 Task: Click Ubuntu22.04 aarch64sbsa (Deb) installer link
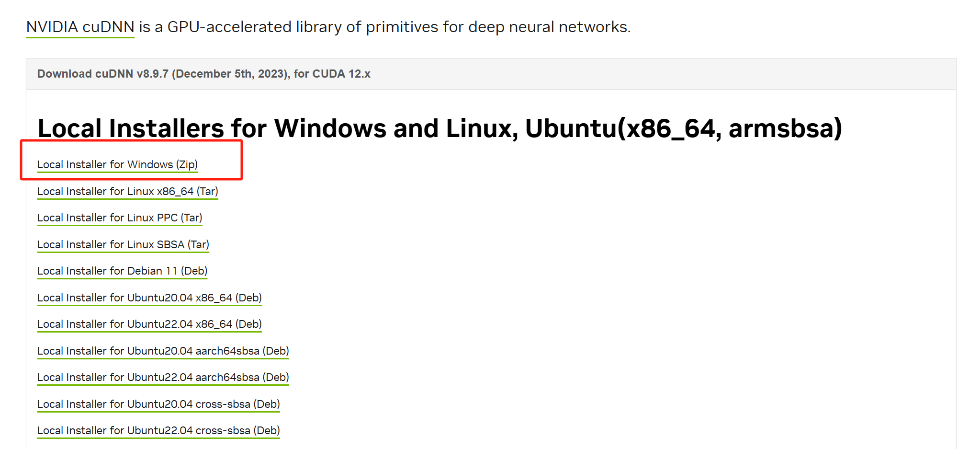pyautogui.click(x=163, y=378)
